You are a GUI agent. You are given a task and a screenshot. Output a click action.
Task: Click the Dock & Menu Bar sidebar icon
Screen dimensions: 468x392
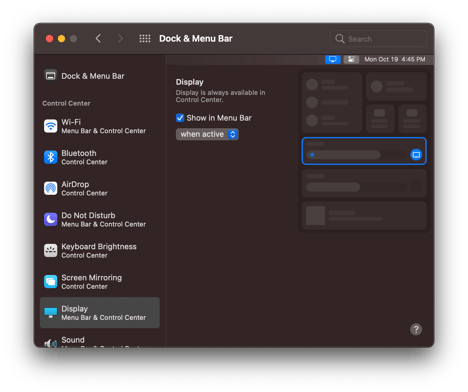tap(51, 76)
